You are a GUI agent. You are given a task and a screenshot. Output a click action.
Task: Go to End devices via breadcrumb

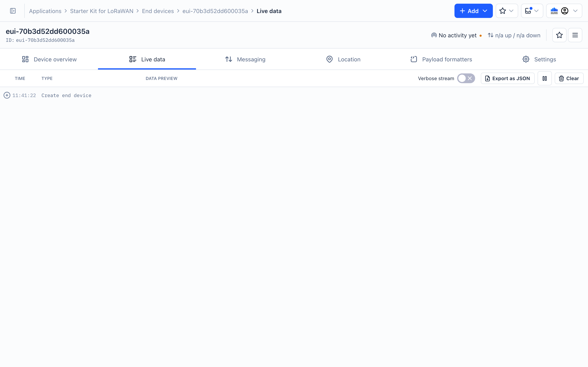(x=158, y=11)
